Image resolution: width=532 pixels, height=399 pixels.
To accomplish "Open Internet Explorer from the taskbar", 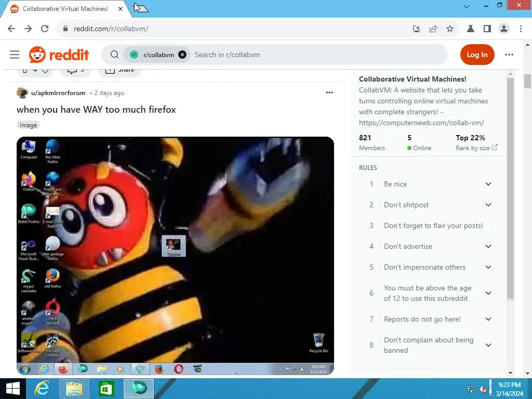I will [42, 389].
